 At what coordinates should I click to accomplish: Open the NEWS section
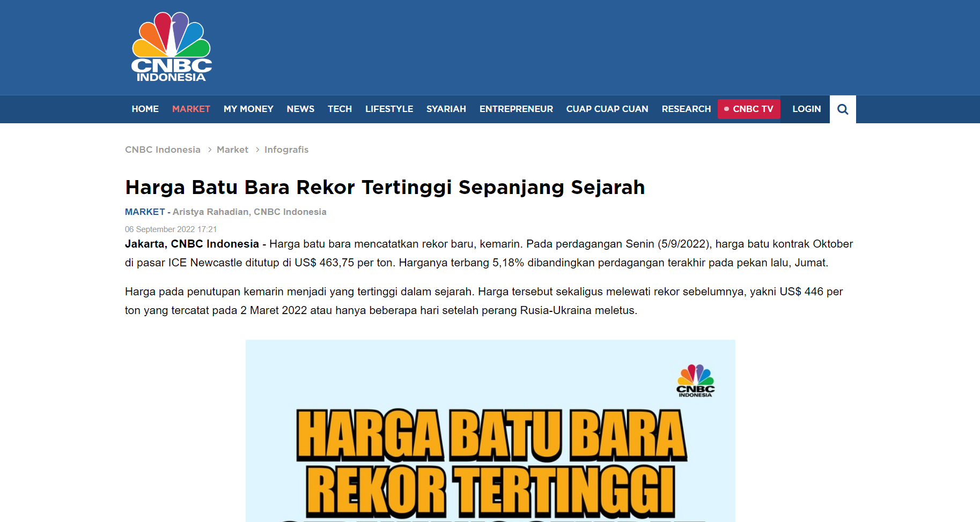tap(300, 109)
